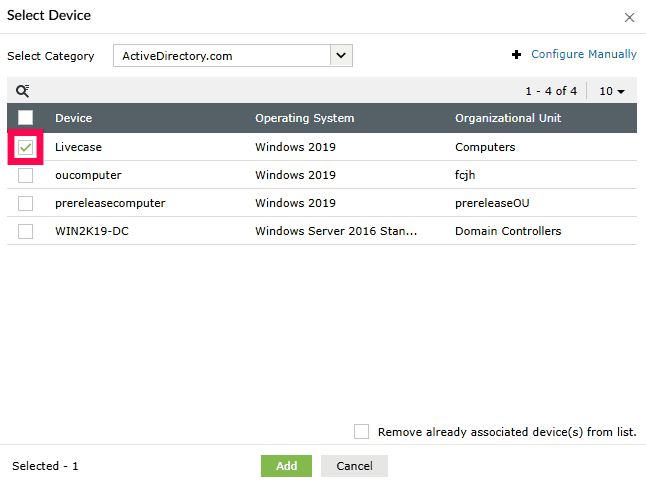Close the Select Device dialog
This screenshot has width=646, height=485.
click(629, 17)
